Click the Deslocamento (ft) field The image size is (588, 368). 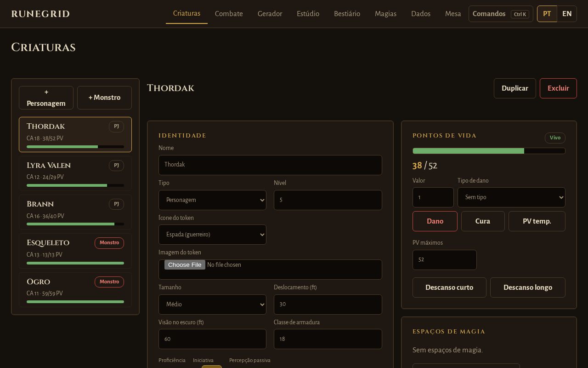(328, 305)
